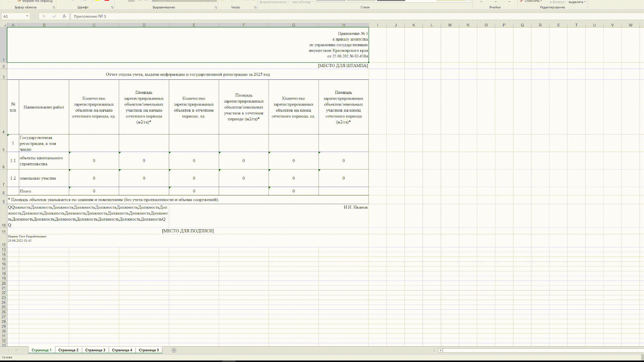The height and width of the screenshot is (362, 644).
Task: Click the repeated 'Должность' text cell
Action: (x=88, y=216)
